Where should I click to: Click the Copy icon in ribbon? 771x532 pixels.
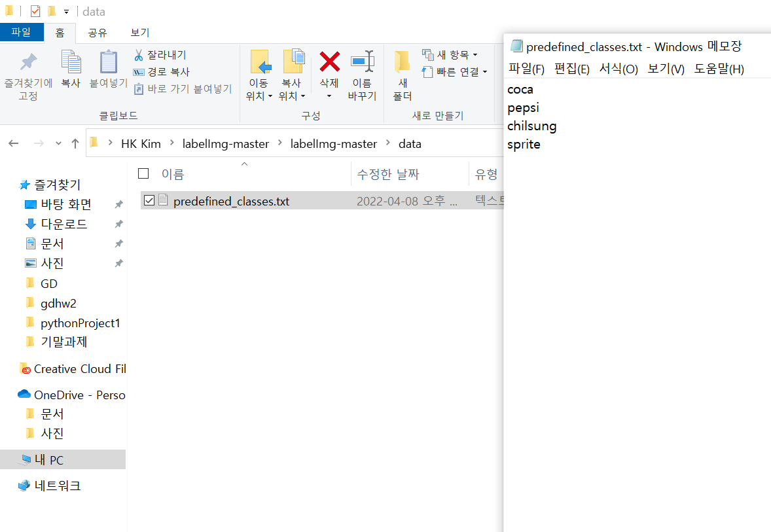71,62
